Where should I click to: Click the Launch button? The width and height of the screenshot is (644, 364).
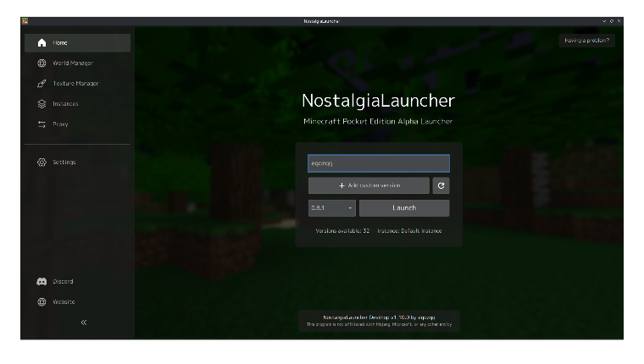(404, 208)
